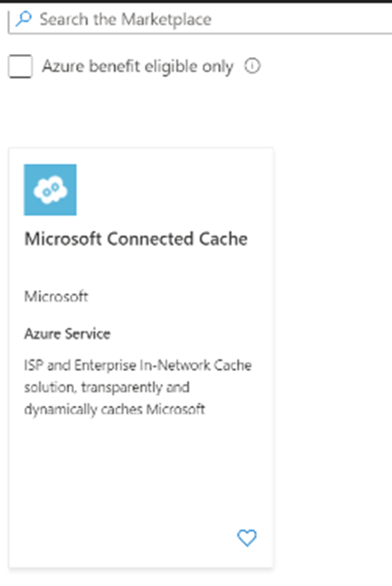Screen dimensions: 392x586
Task: Click the Azure Service label on card
Action: click(x=67, y=333)
